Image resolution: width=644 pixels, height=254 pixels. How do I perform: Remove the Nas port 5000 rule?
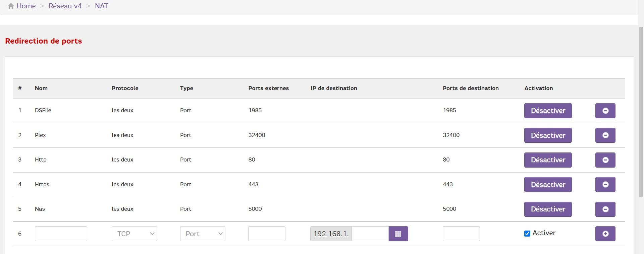point(605,209)
